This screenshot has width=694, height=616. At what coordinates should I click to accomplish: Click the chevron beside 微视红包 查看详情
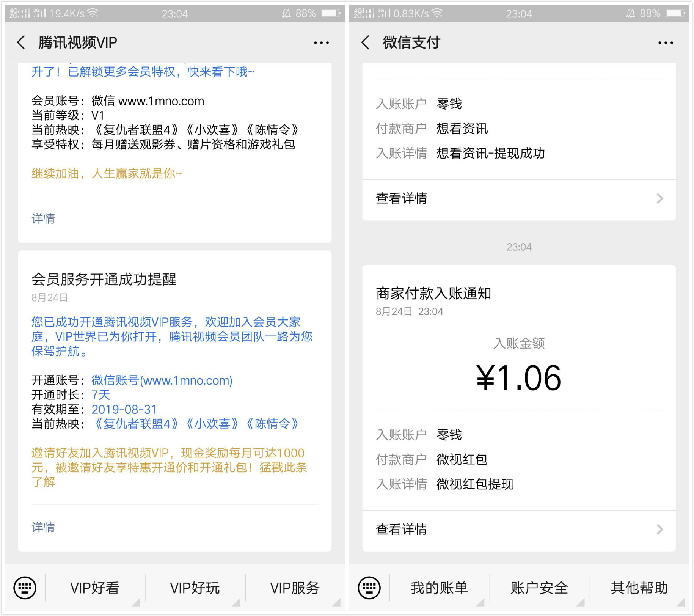point(660,529)
